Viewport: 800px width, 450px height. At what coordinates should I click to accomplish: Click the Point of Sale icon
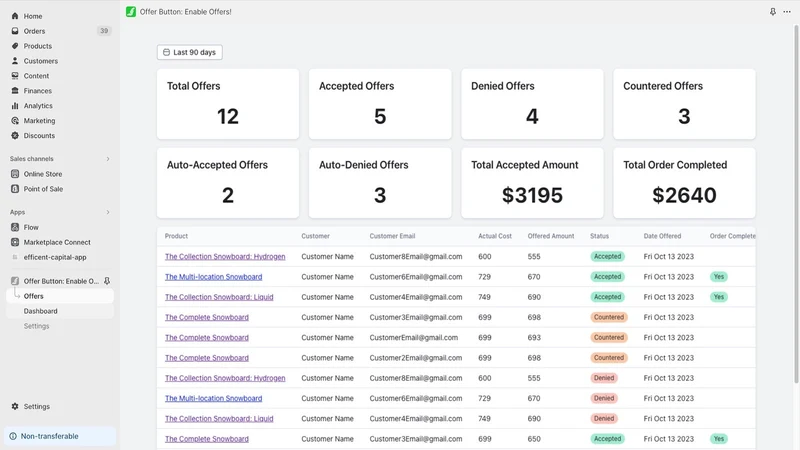tap(15, 189)
